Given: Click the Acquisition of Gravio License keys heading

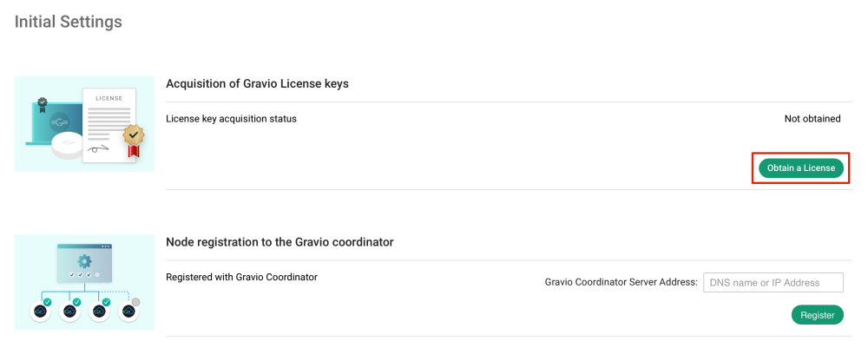Looking at the screenshot, I should (x=257, y=83).
